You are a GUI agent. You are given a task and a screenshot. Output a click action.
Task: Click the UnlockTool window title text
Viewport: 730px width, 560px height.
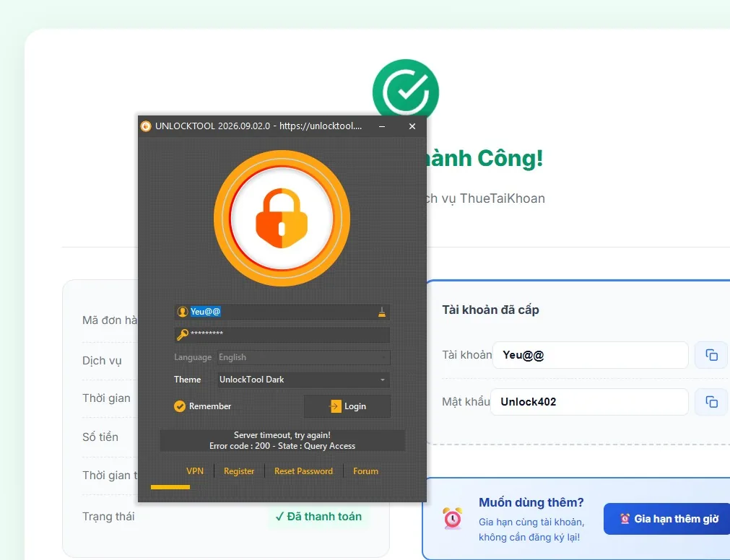[x=258, y=126]
